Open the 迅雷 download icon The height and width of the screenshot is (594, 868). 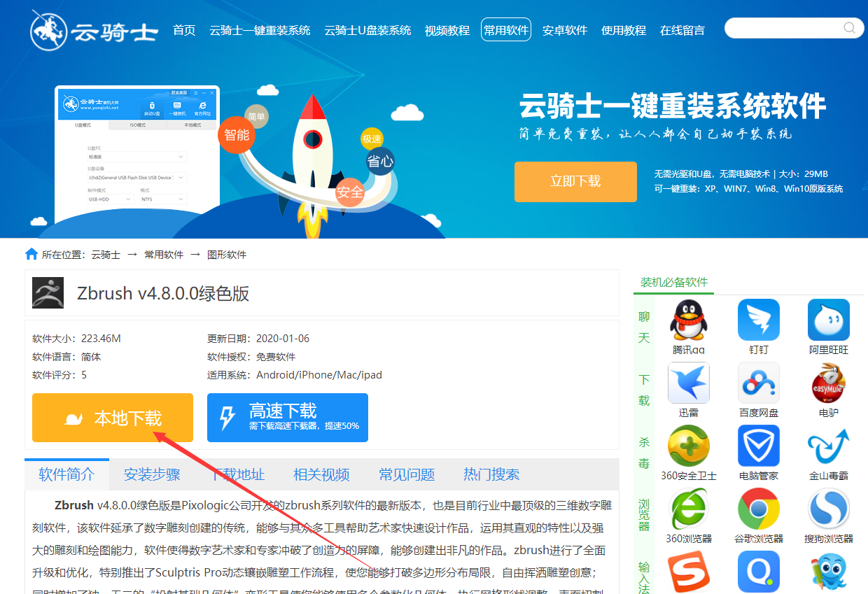(x=689, y=383)
